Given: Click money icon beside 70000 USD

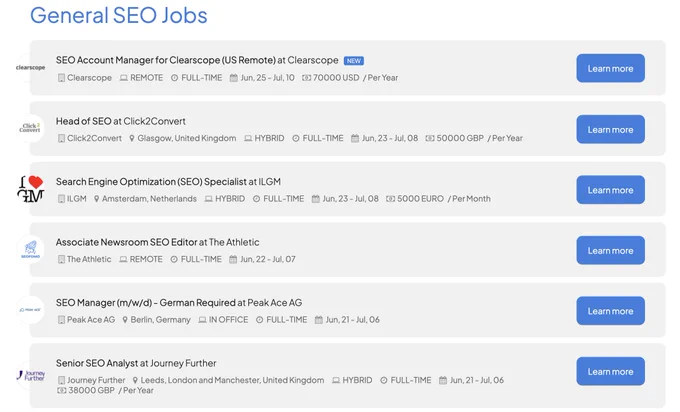Looking at the screenshot, I should point(306,78).
